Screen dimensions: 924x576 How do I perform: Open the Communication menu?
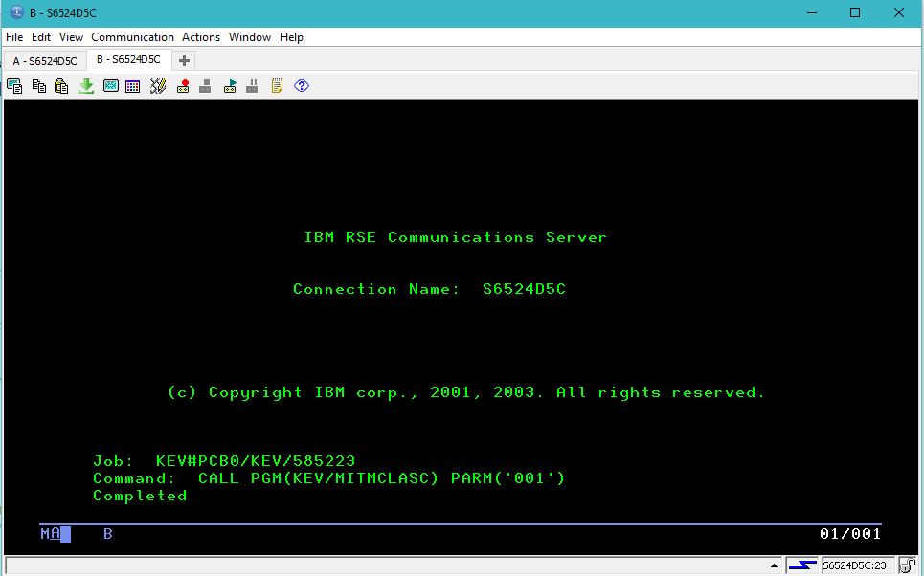click(132, 37)
